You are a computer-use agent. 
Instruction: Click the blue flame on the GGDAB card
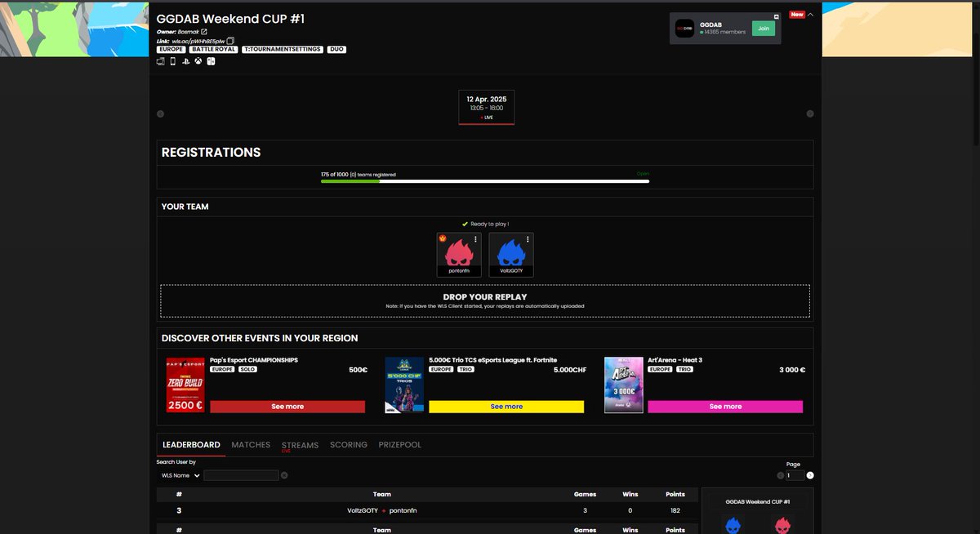click(733, 524)
